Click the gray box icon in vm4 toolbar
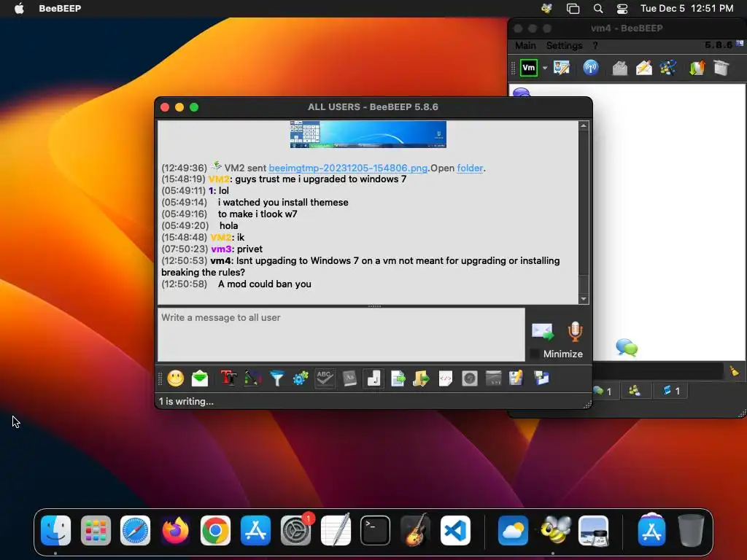Image resolution: width=747 pixels, height=560 pixels. click(x=721, y=68)
